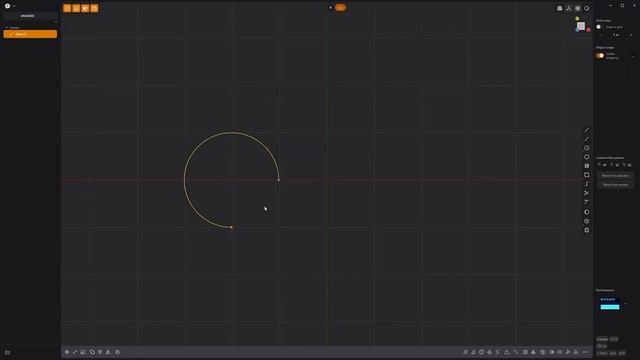Click the square grid icon in viewport header
Screen dimensions: 640x360
[560, 8]
